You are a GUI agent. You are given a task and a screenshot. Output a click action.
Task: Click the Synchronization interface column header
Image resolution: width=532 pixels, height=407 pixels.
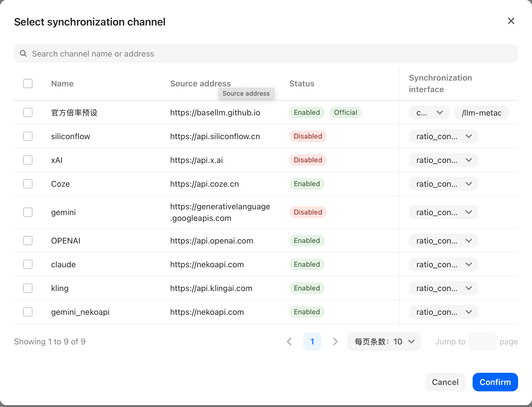click(x=440, y=83)
